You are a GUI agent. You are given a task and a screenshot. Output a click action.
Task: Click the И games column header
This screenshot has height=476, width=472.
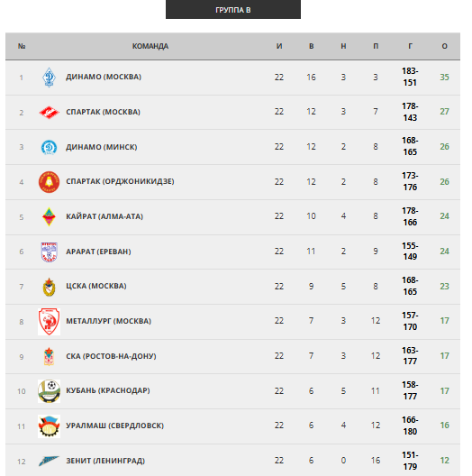click(279, 46)
